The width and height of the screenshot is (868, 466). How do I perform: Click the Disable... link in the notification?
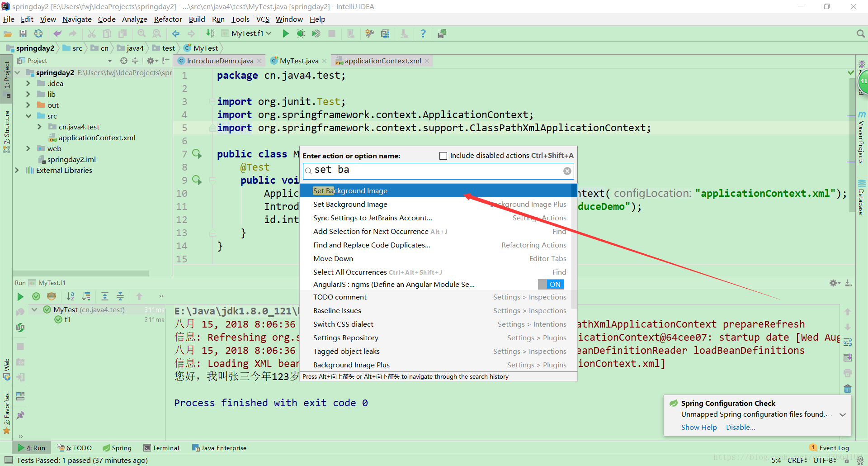[x=741, y=427]
